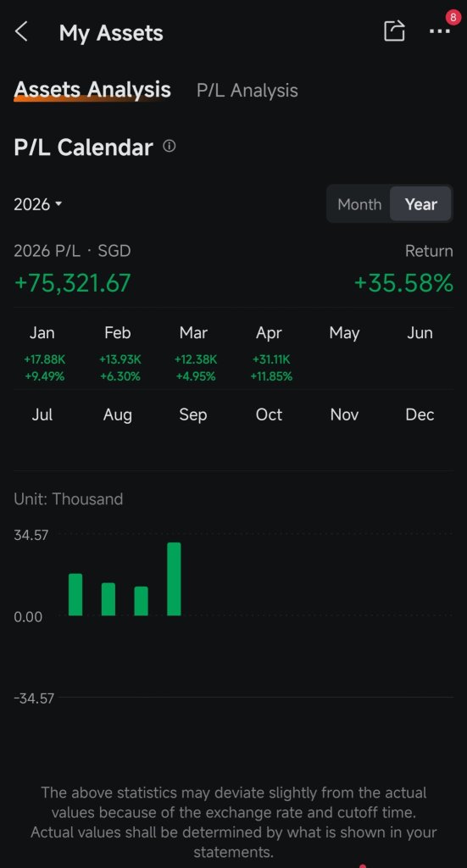Tap the first green January bar
The width and height of the screenshot is (467, 868).
point(75,594)
